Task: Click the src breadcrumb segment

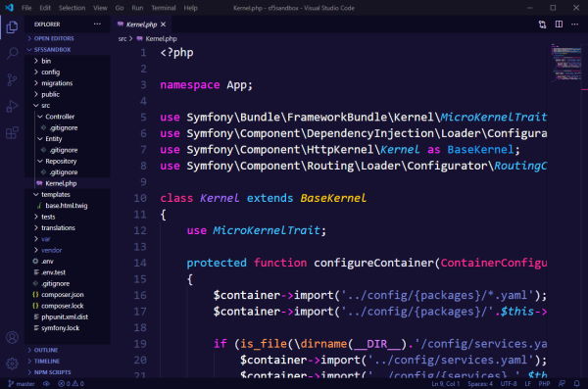Action: coord(122,38)
